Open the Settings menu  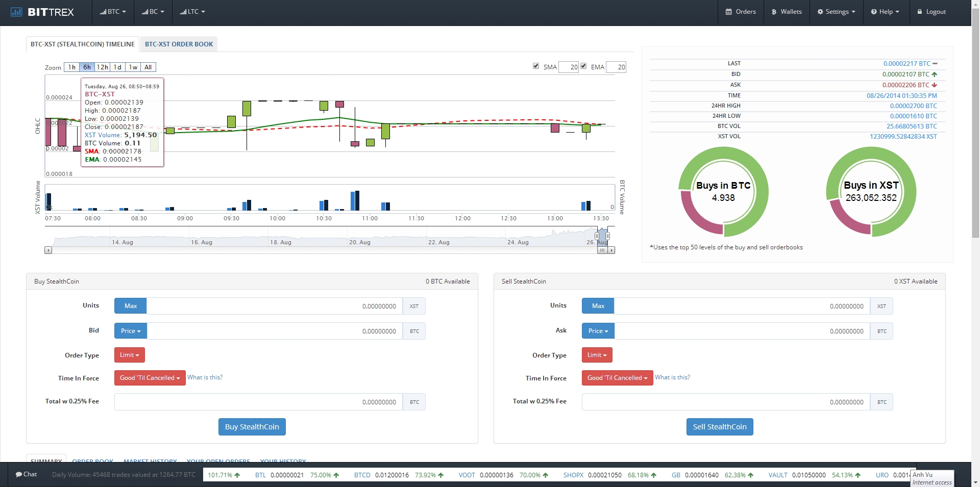pos(836,12)
